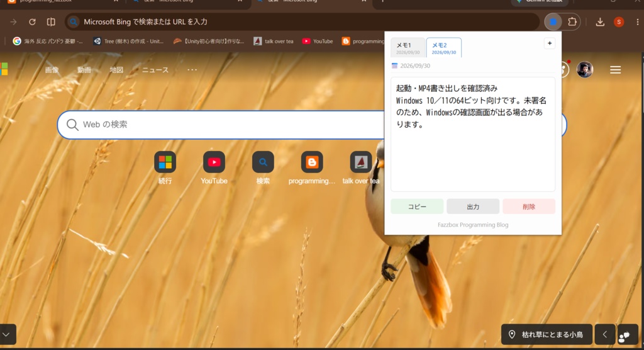Open the YouTube shortcut tile

pyautogui.click(x=214, y=168)
